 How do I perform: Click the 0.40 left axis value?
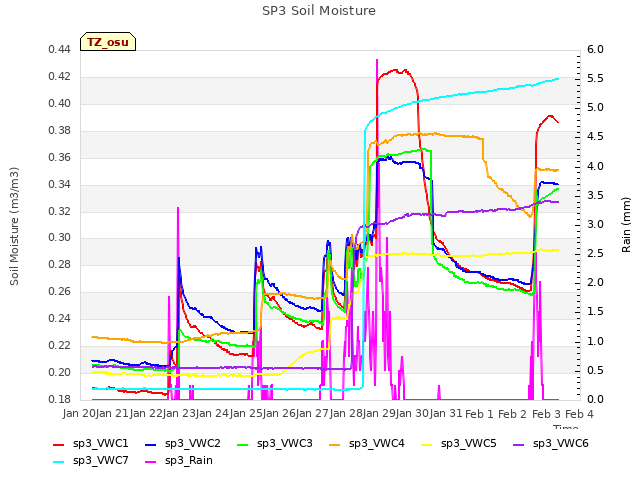click(x=60, y=103)
